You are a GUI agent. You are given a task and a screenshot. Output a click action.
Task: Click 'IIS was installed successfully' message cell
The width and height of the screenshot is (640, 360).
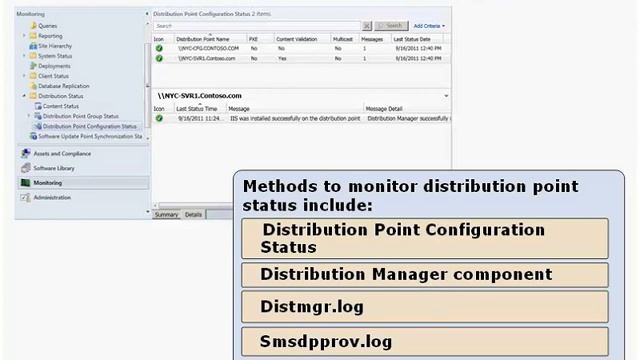pyautogui.click(x=295, y=118)
